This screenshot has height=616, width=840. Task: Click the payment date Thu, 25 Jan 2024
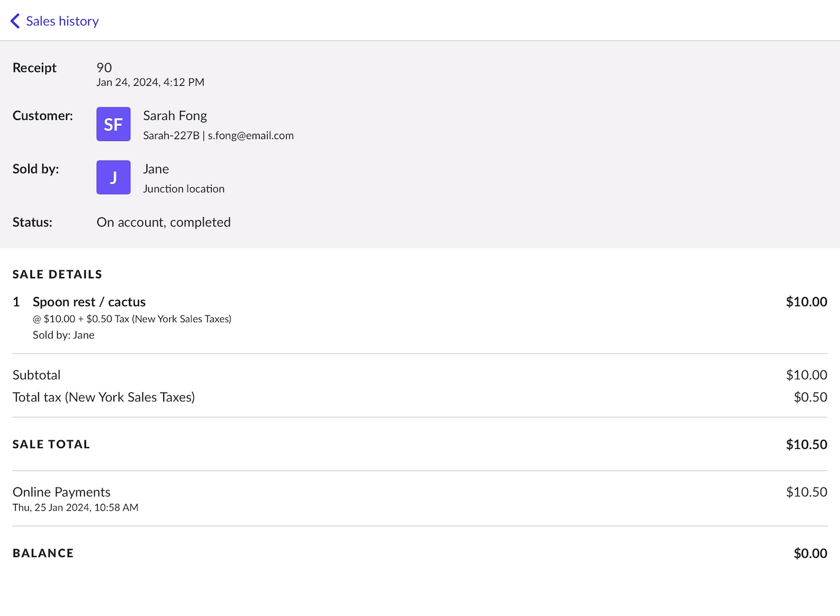coord(76,507)
